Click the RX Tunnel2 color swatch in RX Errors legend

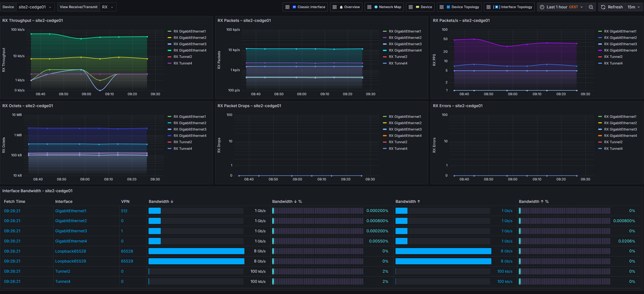point(600,142)
